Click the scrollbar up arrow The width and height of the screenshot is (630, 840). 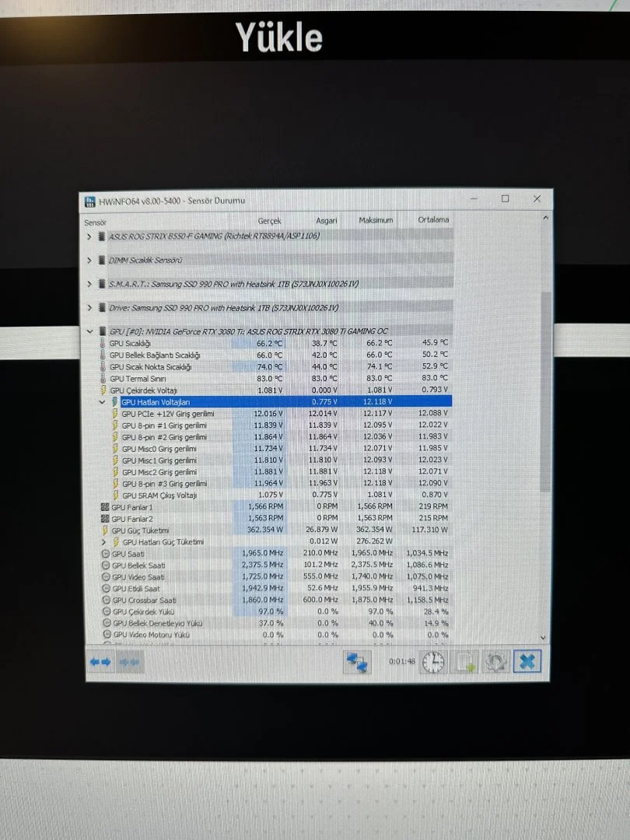[x=545, y=218]
